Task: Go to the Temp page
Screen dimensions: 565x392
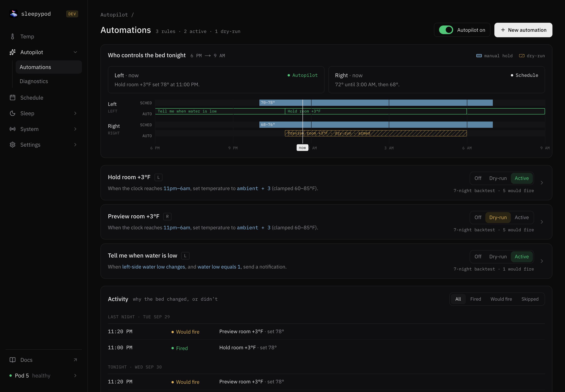Action: click(x=44, y=37)
